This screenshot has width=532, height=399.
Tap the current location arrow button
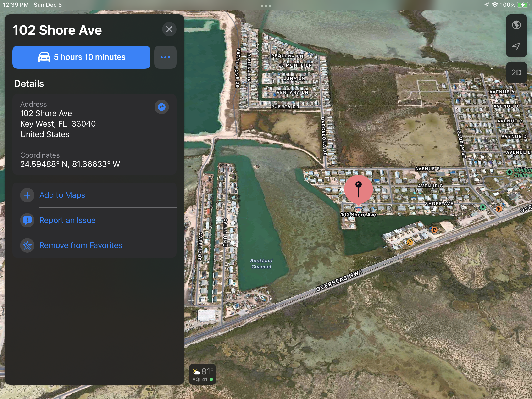pyautogui.click(x=516, y=46)
